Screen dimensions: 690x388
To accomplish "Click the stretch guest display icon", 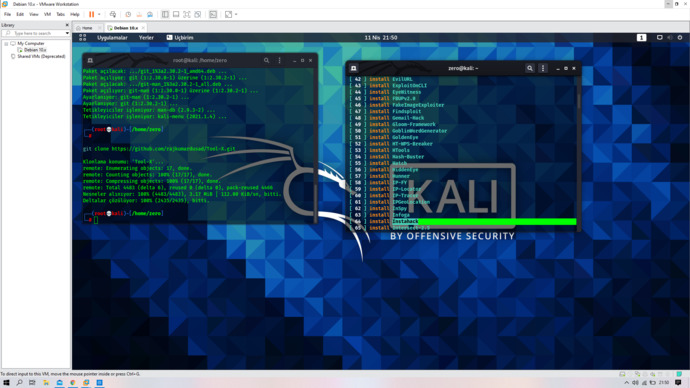I will (228, 15).
